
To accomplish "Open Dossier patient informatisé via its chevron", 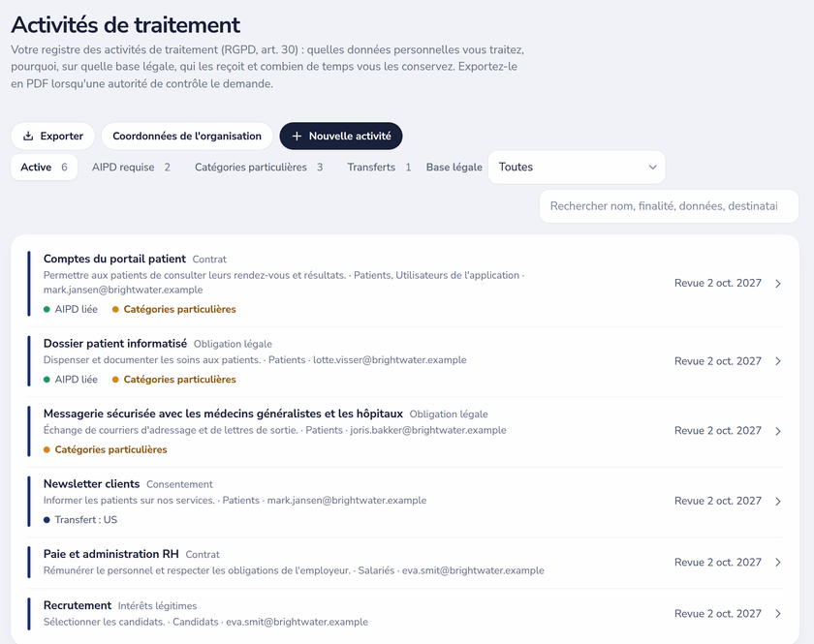I will [777, 361].
